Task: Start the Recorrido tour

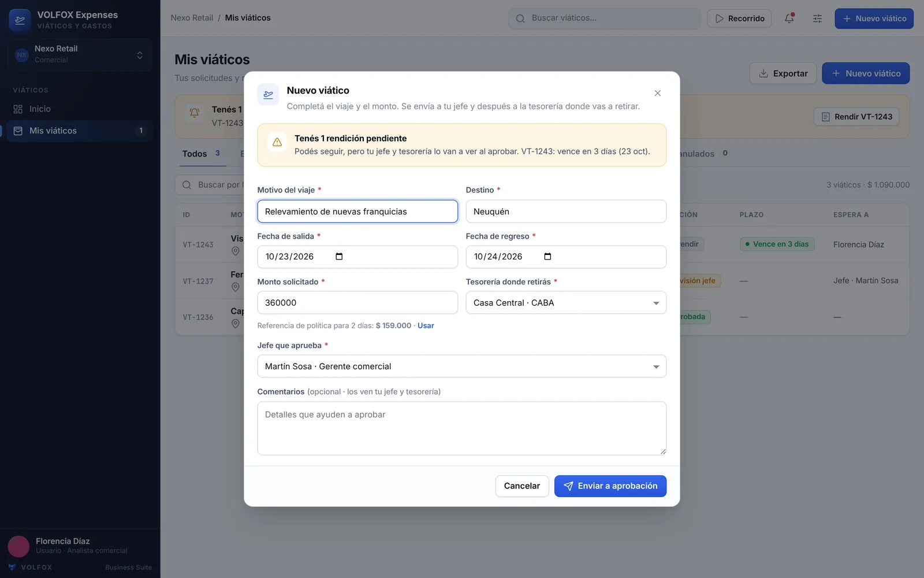Action: (x=739, y=18)
